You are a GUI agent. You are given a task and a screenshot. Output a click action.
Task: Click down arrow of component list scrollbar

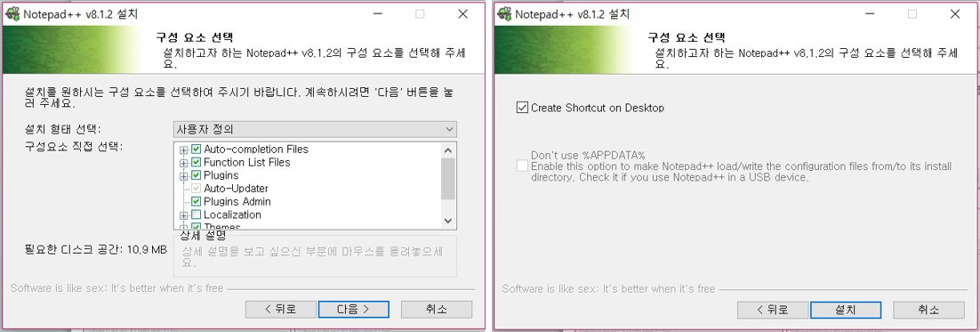coord(447,220)
